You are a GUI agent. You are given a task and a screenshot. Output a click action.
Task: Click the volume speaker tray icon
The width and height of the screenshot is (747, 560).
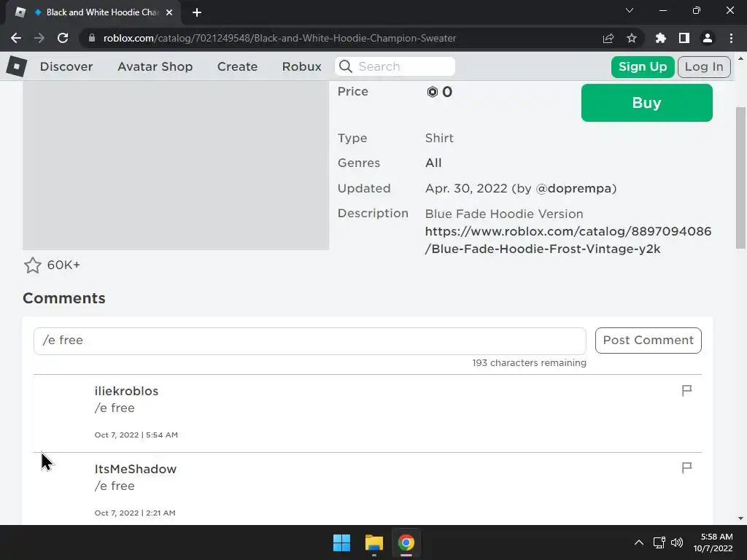676,542
